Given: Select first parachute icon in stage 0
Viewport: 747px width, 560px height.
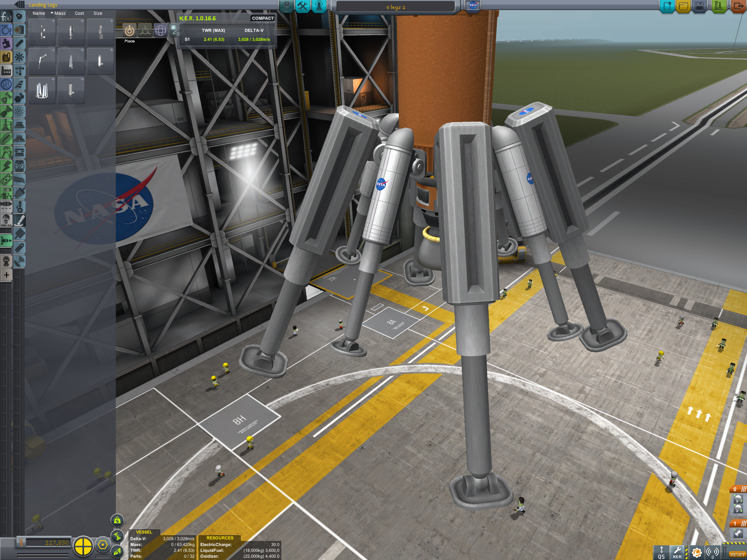Looking at the screenshot, I should click(738, 499).
